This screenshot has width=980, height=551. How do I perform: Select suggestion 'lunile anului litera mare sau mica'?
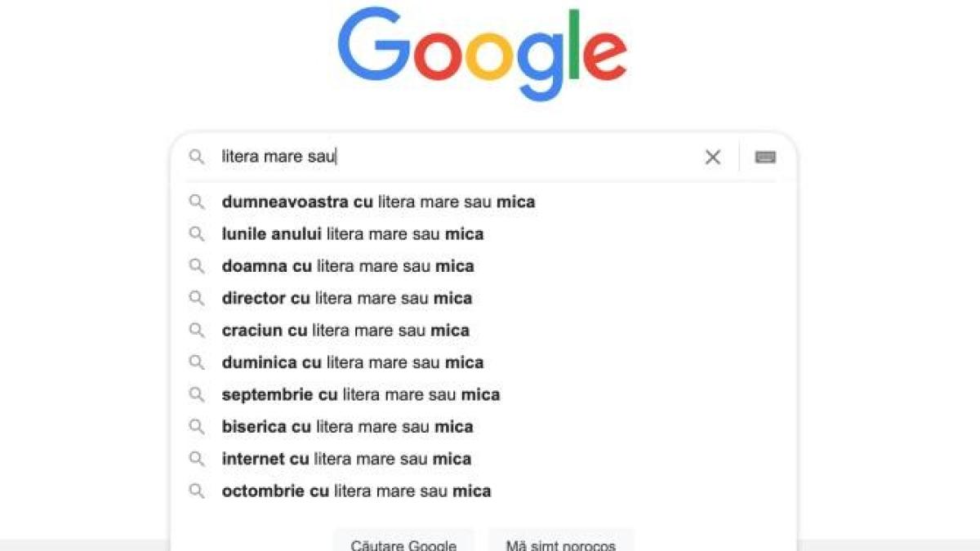352,234
